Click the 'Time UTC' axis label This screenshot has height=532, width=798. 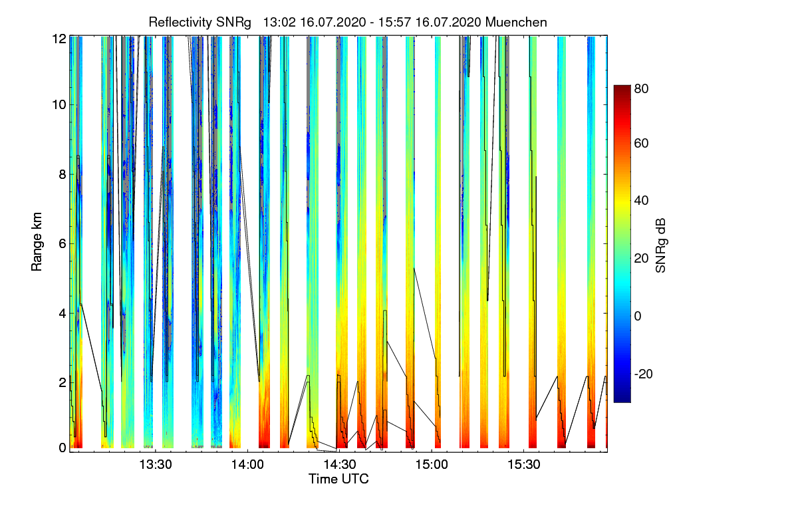[338, 479]
